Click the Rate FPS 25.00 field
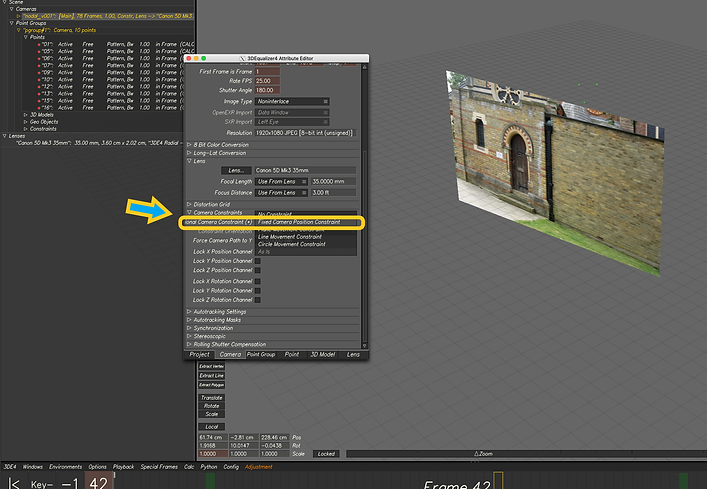 click(267, 81)
